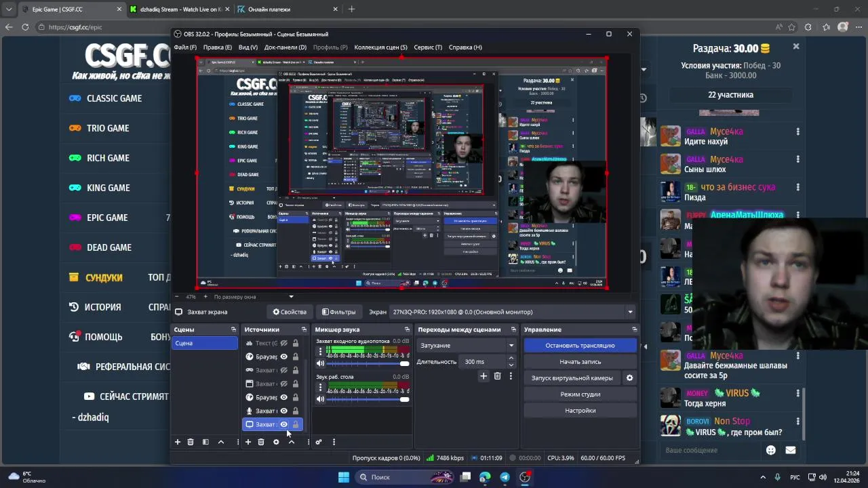Show hidden system tray icons chevron
The width and height of the screenshot is (868, 488).
click(x=763, y=477)
